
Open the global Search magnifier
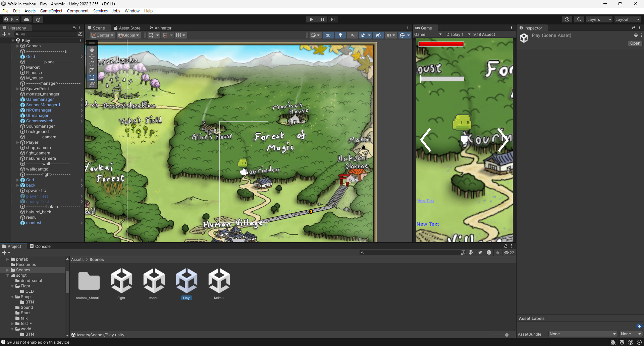579,19
